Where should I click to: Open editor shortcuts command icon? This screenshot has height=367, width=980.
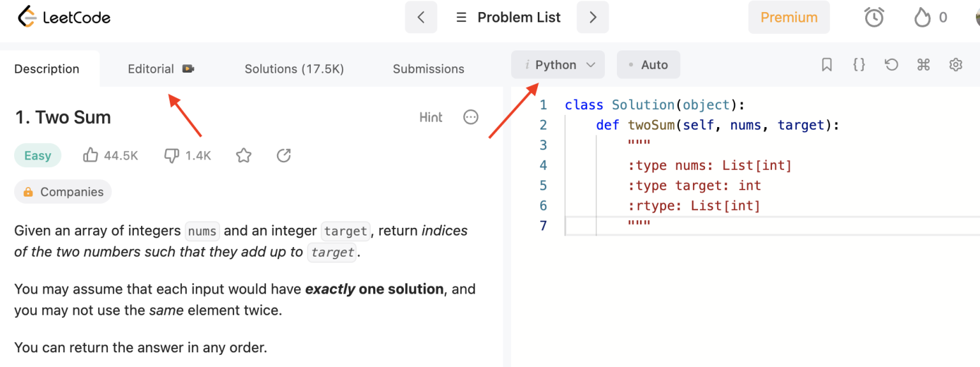point(923,64)
